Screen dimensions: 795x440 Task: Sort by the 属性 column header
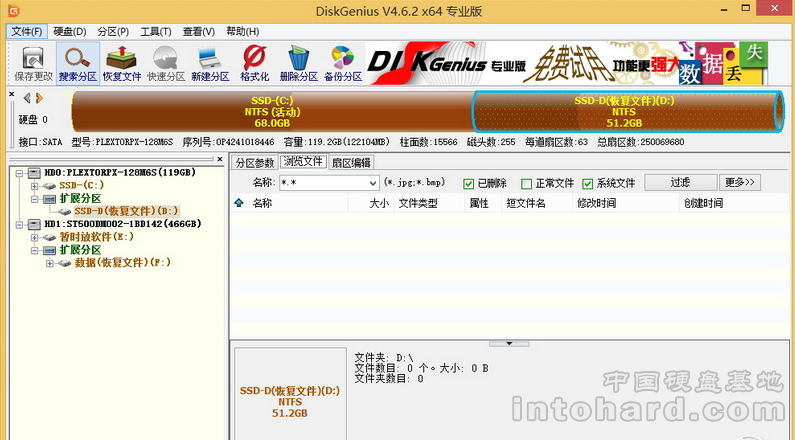[483, 203]
